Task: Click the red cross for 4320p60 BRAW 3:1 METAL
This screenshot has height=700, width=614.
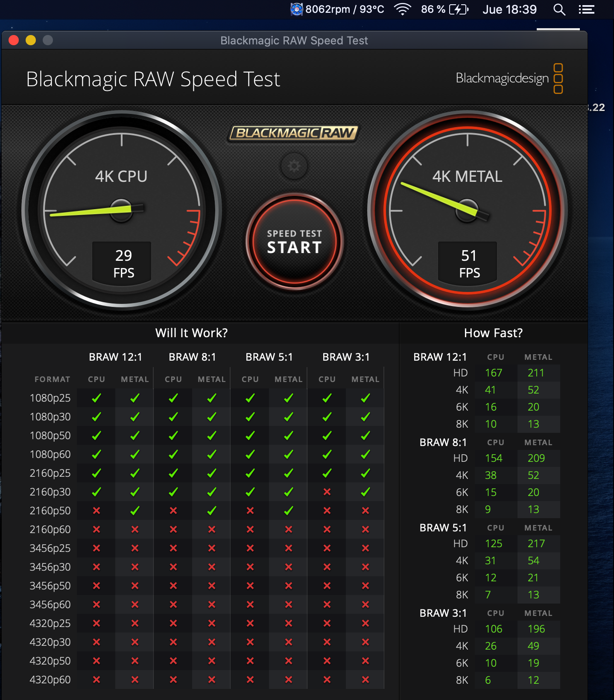Action: tap(365, 680)
